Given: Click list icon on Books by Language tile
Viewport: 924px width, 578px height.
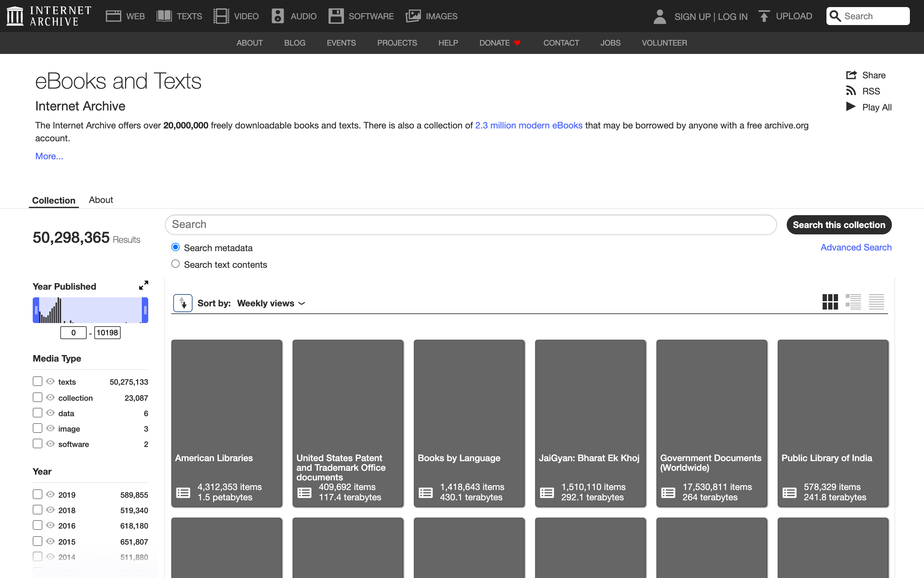Looking at the screenshot, I should click(426, 492).
